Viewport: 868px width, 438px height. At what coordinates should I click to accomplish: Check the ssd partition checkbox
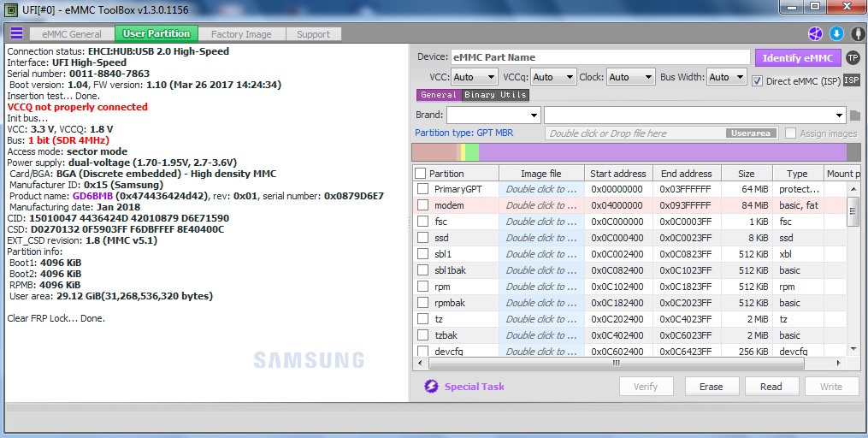point(423,238)
